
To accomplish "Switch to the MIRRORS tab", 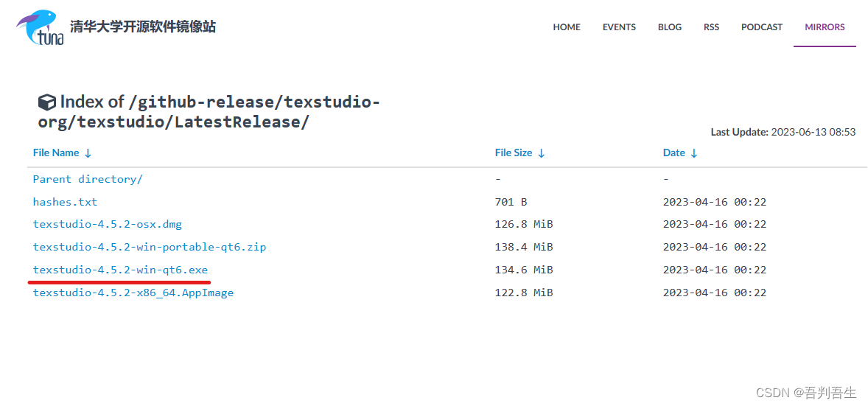I will (x=825, y=27).
